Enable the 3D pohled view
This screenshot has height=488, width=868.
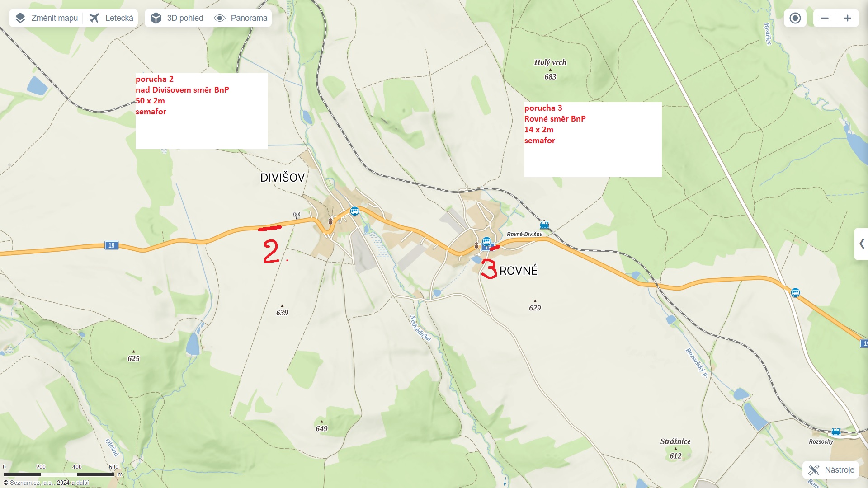tap(177, 18)
